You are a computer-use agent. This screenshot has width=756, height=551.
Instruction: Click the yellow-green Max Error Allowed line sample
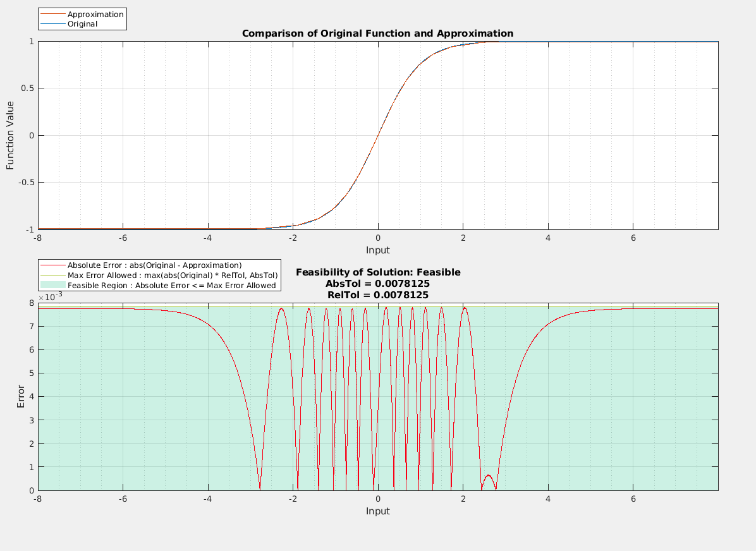click(x=52, y=275)
